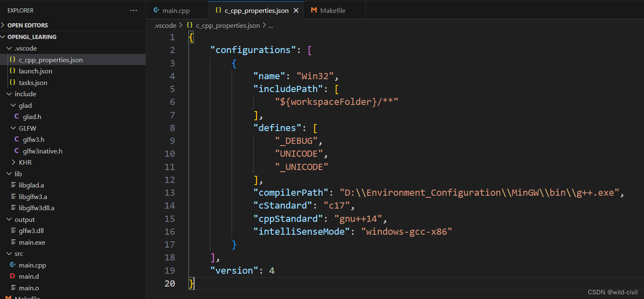Switch to the main.cpp tab
This screenshot has width=644, height=299.
tap(176, 10)
